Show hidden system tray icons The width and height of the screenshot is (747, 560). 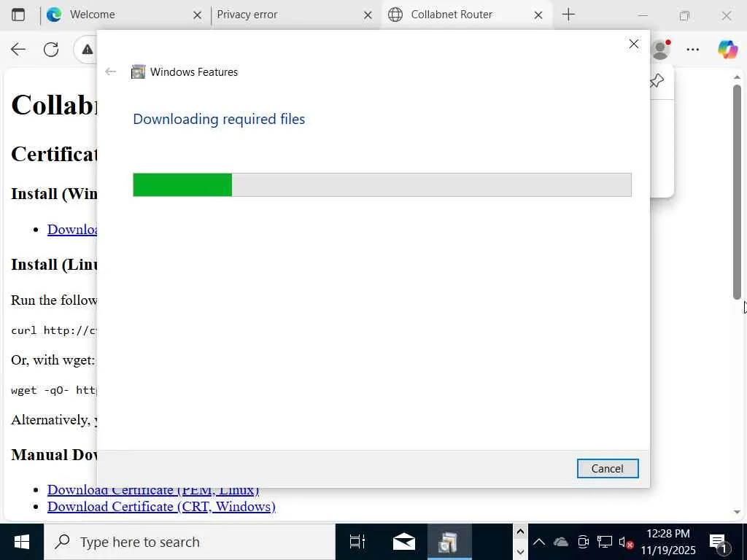coord(539,542)
